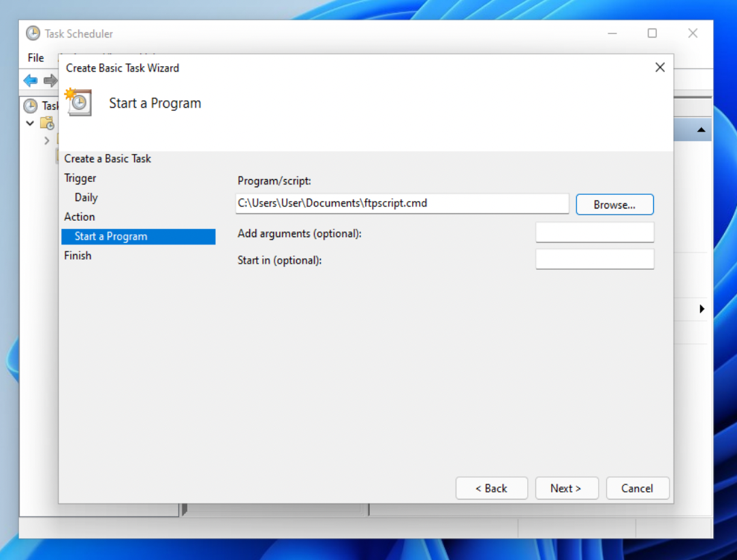Open the submenu arrow in the Actions pane
Viewport: 737px width, 560px height.
pos(702,309)
